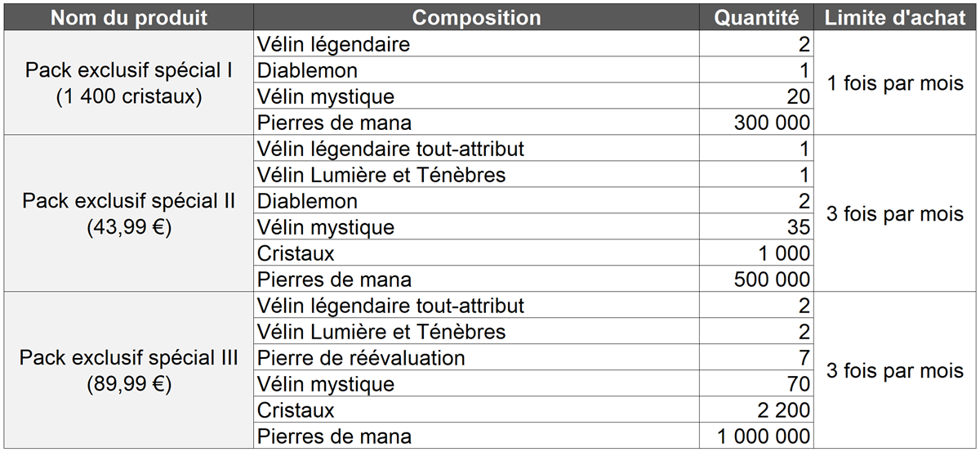Select the "1 000" crystals quantity cell
This screenshot has height=452, width=980.
tap(783, 253)
